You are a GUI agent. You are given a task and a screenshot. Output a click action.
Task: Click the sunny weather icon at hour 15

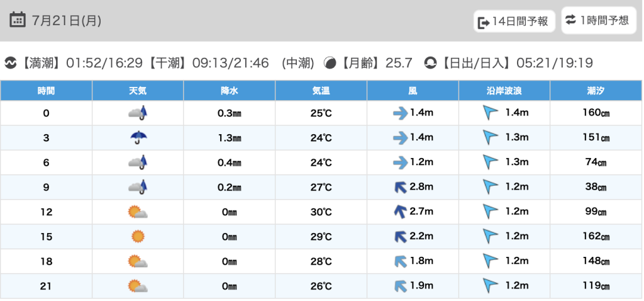[138, 237]
